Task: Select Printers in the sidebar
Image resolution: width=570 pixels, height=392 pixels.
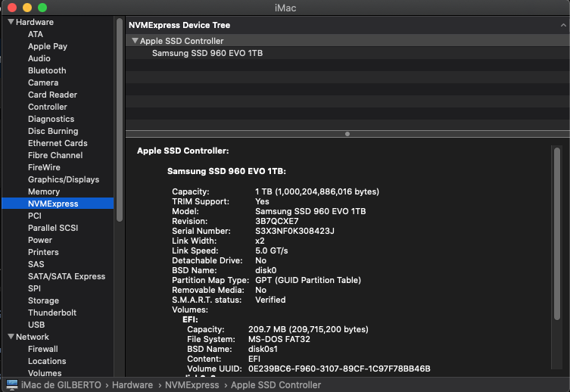Action: click(43, 252)
